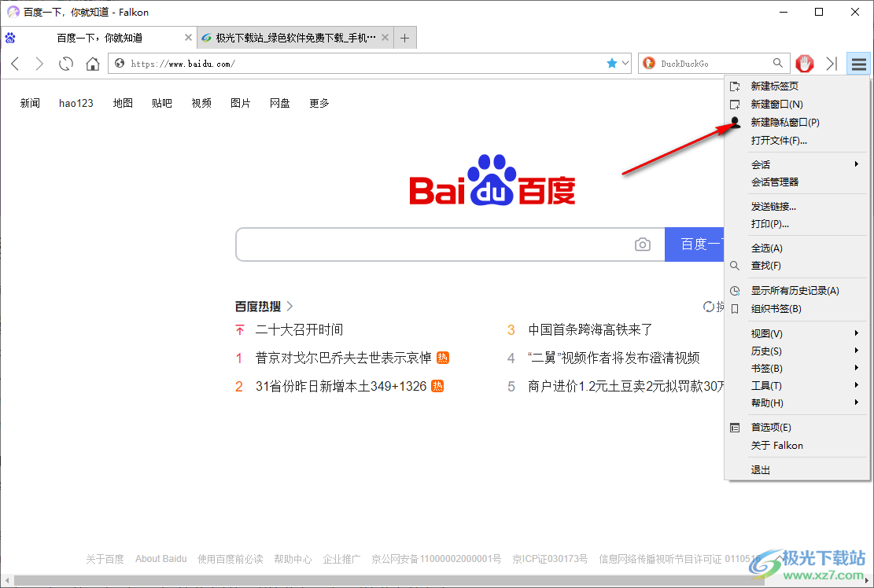Select the 百度一下，你就知道 tab
Screen dimensions: 874x588
pos(98,38)
